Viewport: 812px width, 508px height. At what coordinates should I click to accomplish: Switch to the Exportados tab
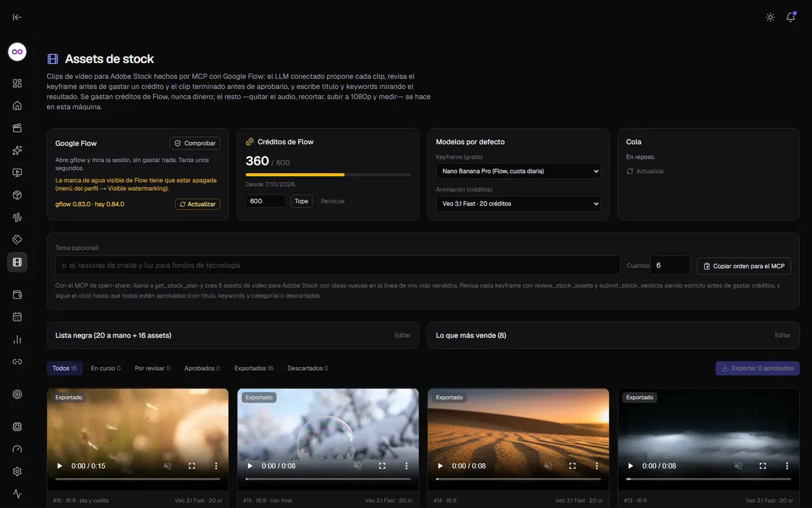[254, 369]
